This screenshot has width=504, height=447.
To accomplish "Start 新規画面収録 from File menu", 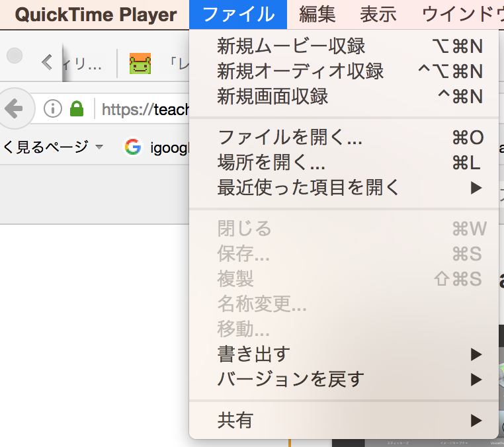I will [x=273, y=97].
